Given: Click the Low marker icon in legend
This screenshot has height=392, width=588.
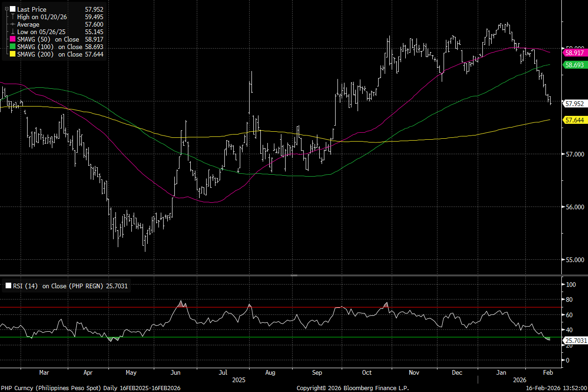Looking at the screenshot, I should click(x=13, y=32).
